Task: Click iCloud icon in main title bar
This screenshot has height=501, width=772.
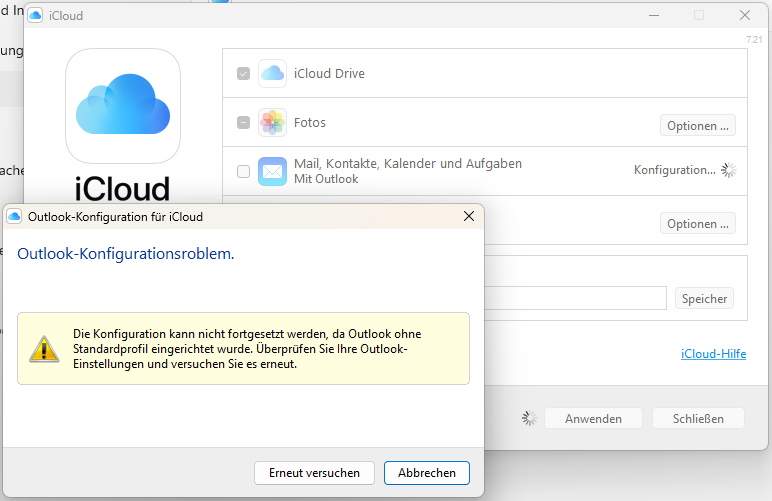Action: pos(35,15)
